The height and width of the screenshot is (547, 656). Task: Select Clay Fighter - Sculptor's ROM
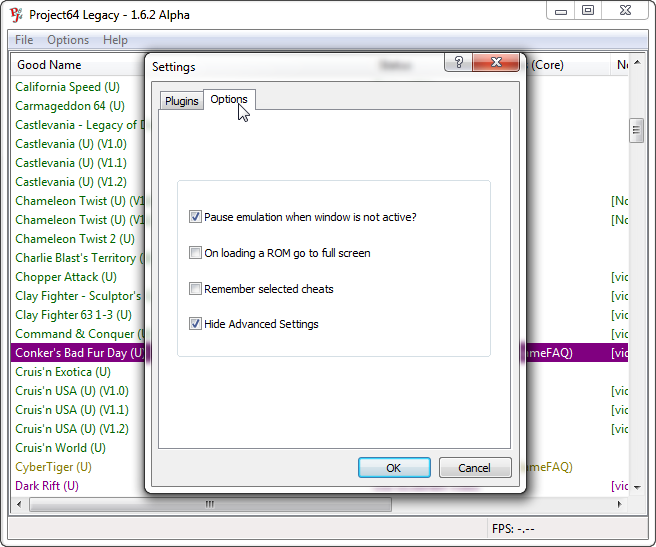pos(78,296)
